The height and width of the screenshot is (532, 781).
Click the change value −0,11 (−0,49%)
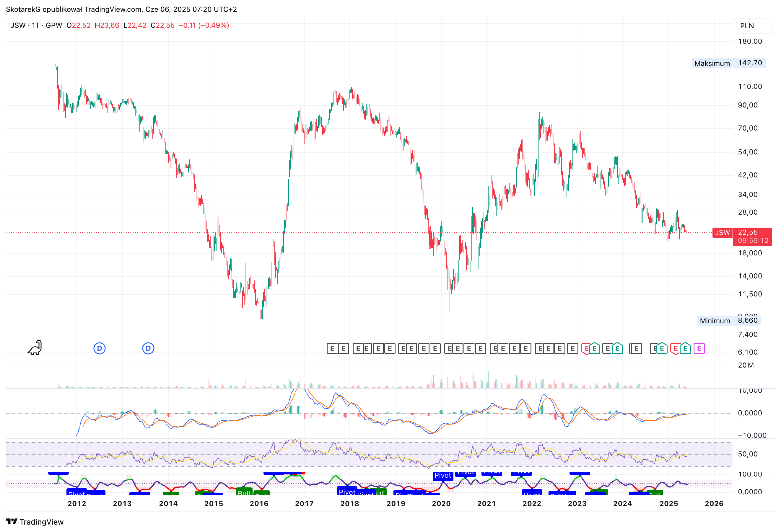click(204, 25)
